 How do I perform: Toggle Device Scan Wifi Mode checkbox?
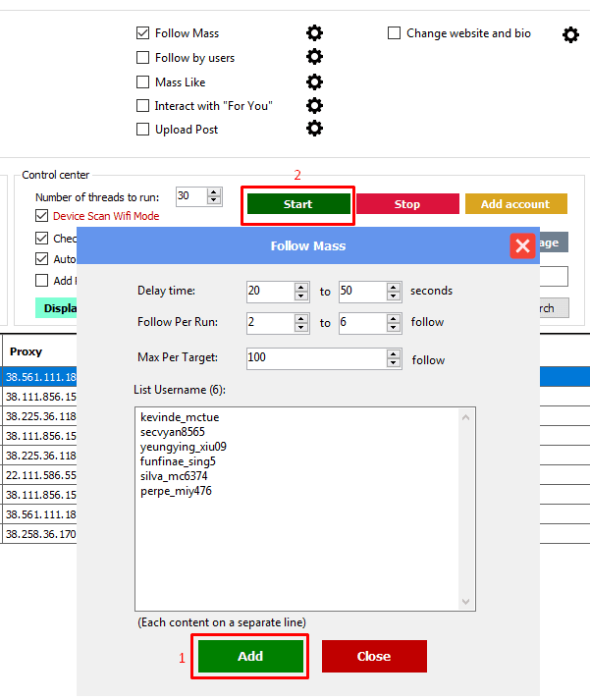pyautogui.click(x=42, y=216)
